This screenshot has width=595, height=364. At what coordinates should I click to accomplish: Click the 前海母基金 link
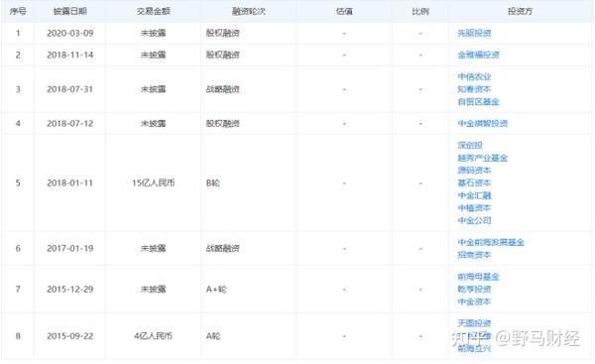coord(478,277)
